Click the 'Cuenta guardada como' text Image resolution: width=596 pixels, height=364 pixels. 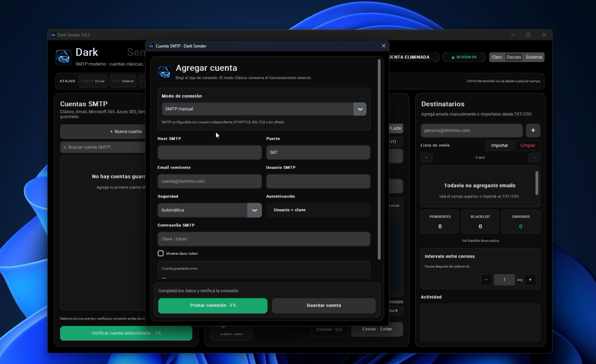tap(180, 269)
